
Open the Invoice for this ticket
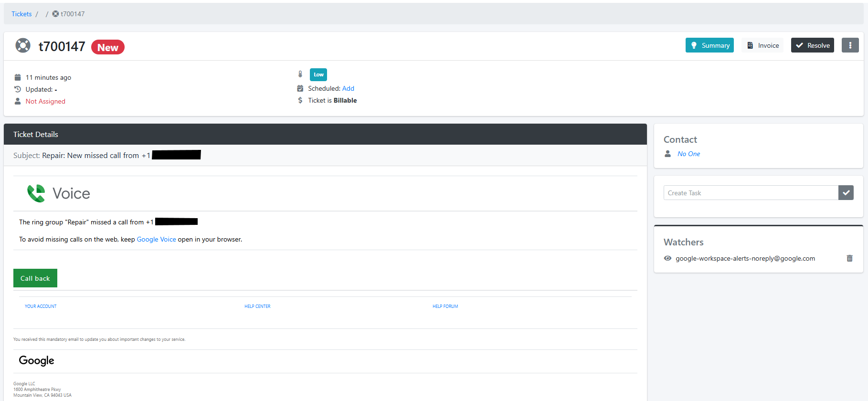pos(763,45)
